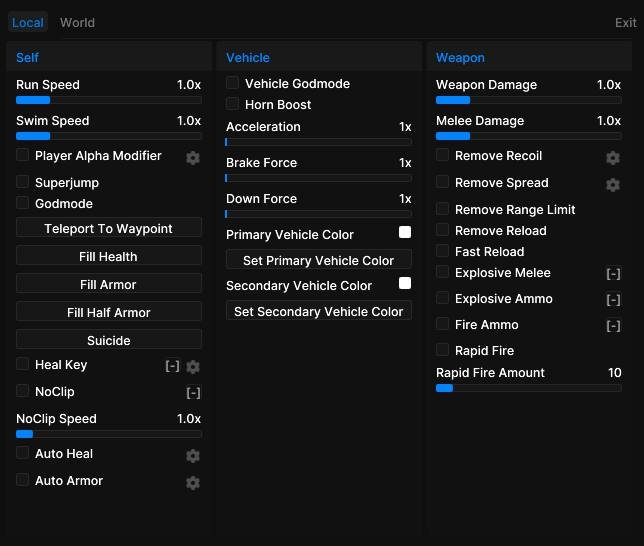Select the Local tab
Viewport: 644px width, 546px height.
(28, 23)
